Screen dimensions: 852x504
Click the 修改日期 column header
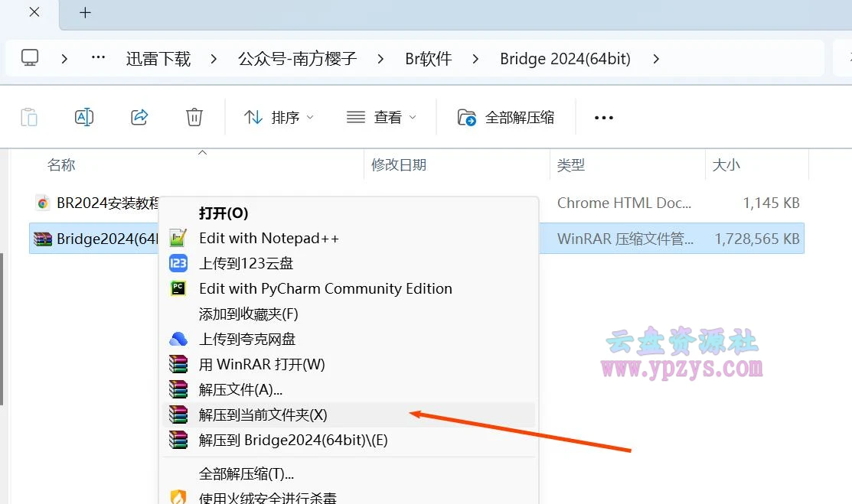coord(398,164)
